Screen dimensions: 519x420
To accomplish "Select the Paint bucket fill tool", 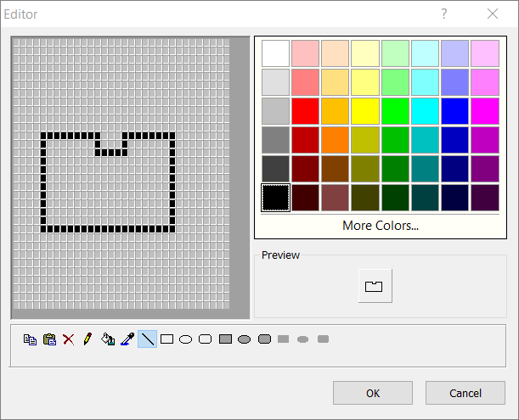I will tap(108, 339).
